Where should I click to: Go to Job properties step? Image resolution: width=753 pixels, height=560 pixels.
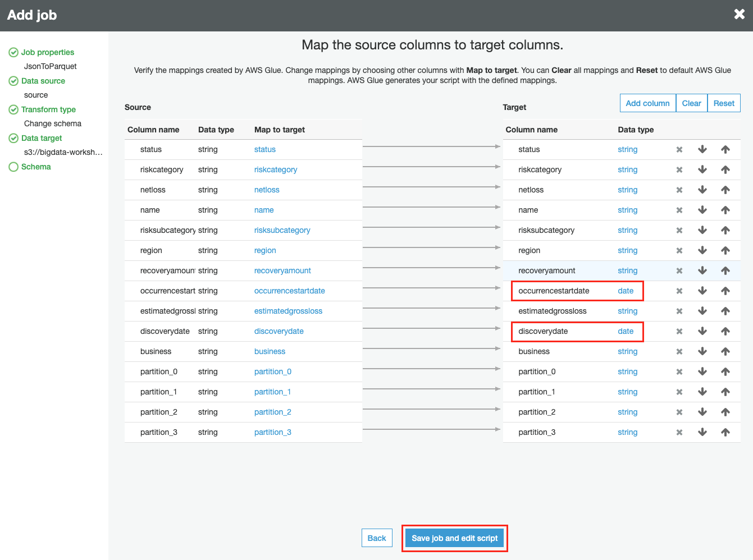47,52
